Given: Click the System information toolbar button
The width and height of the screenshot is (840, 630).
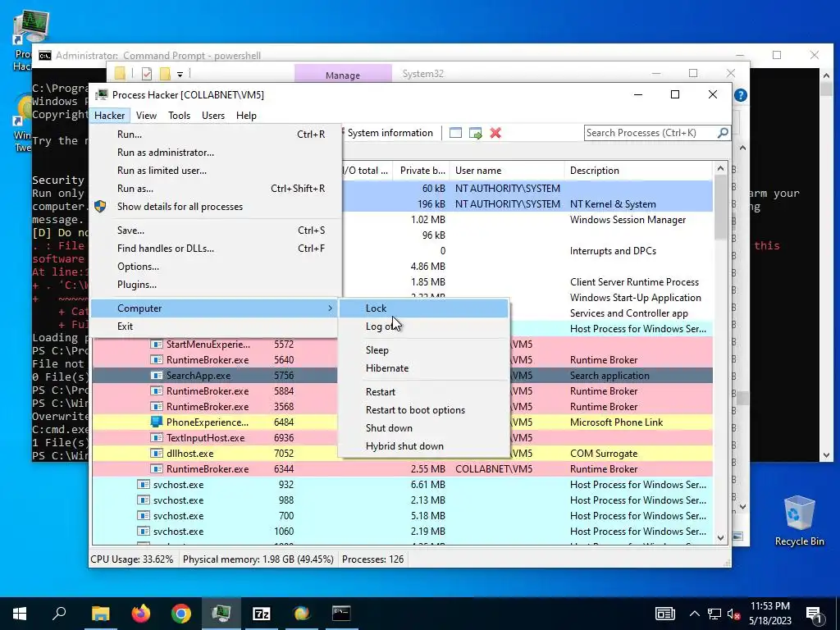Looking at the screenshot, I should 390,133.
